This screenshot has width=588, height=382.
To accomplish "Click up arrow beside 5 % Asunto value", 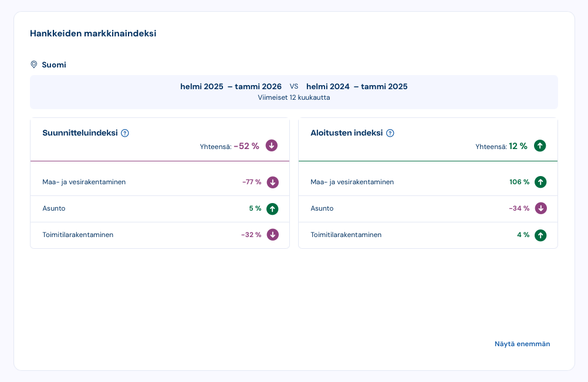I will click(x=272, y=208).
